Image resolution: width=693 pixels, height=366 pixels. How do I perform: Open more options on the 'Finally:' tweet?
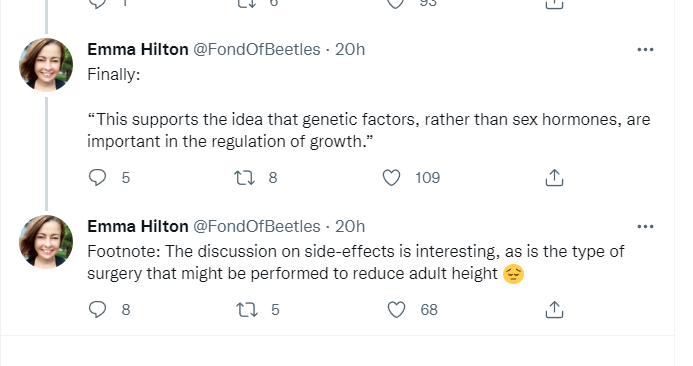tap(645, 50)
